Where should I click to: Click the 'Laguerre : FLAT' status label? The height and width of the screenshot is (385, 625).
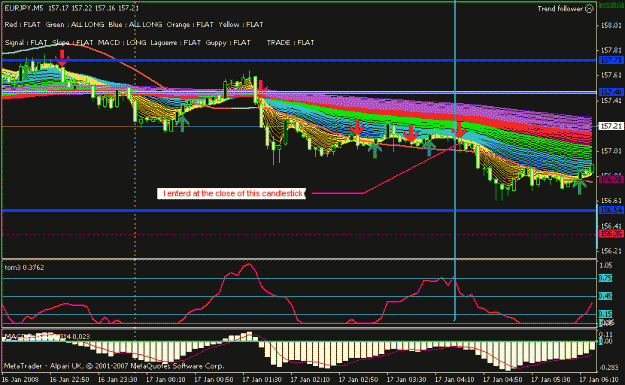click(x=175, y=43)
